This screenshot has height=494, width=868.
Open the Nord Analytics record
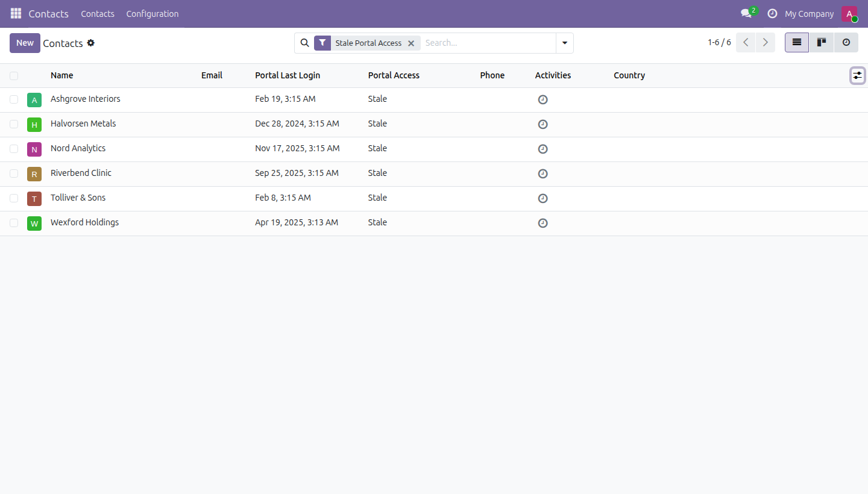pyautogui.click(x=78, y=148)
